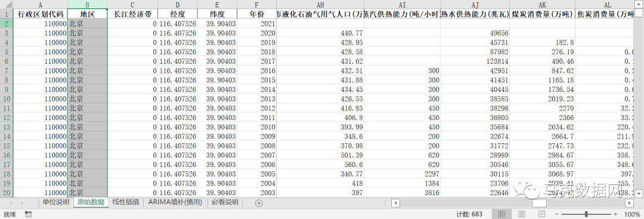Select column B header
Screen dimensions: 644x219
tap(88, 5)
